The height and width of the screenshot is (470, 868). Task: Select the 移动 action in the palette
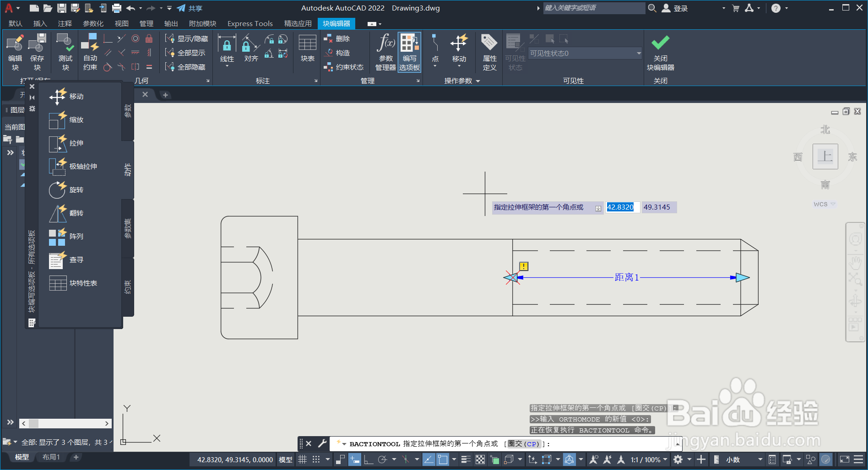67,97
